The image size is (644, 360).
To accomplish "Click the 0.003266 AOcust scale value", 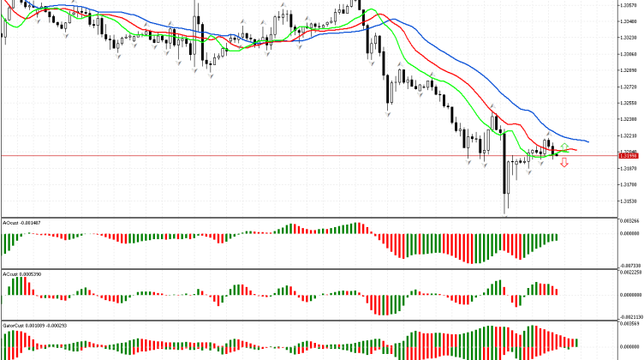I will tap(629, 221).
